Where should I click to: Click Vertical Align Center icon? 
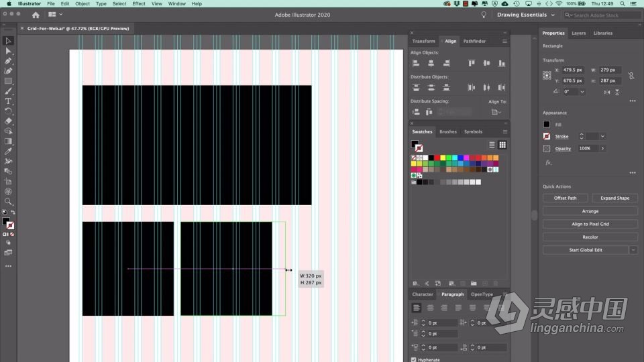click(487, 63)
